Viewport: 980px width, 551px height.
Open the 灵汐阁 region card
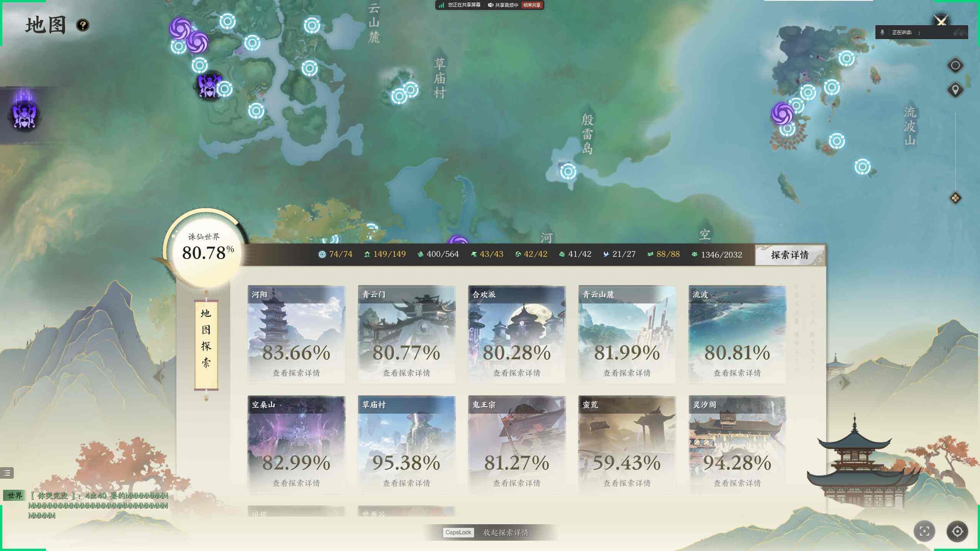(x=737, y=445)
